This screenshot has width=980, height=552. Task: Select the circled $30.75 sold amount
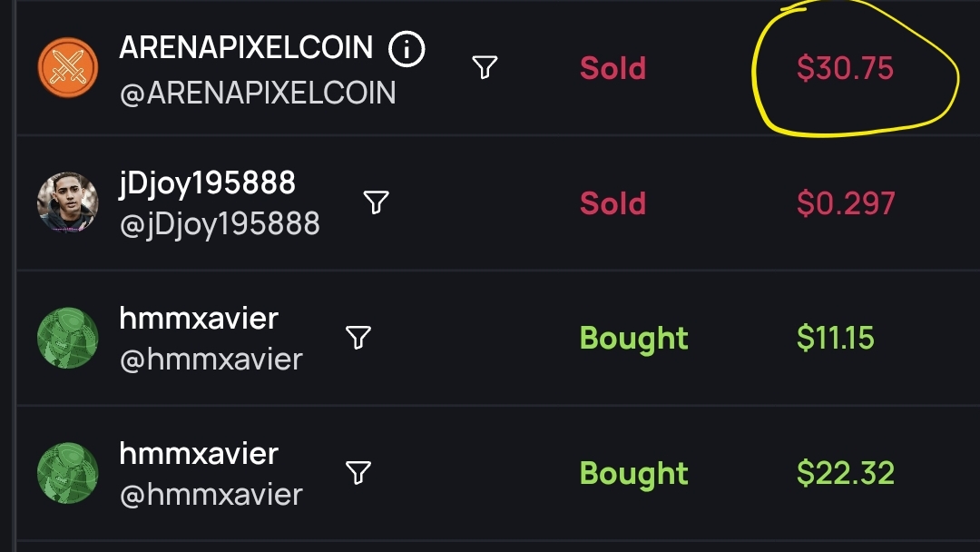click(x=845, y=69)
